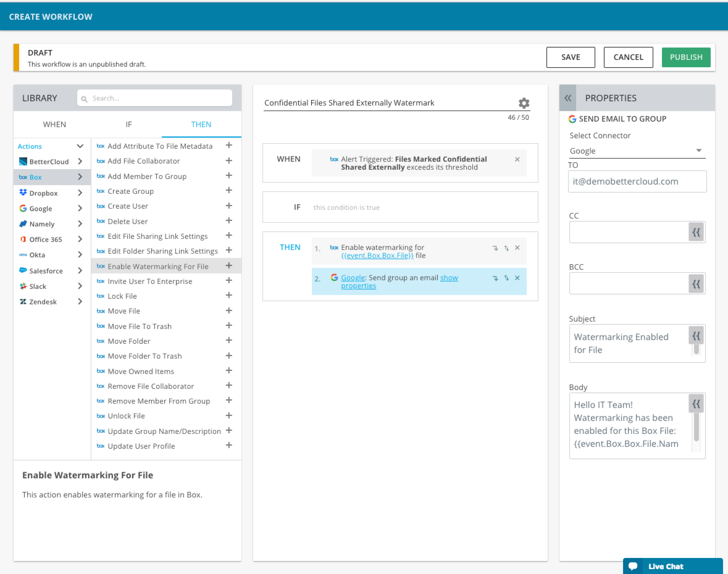Click the Google link in step 2
Screen dimensions: 728x574
[x=353, y=278]
